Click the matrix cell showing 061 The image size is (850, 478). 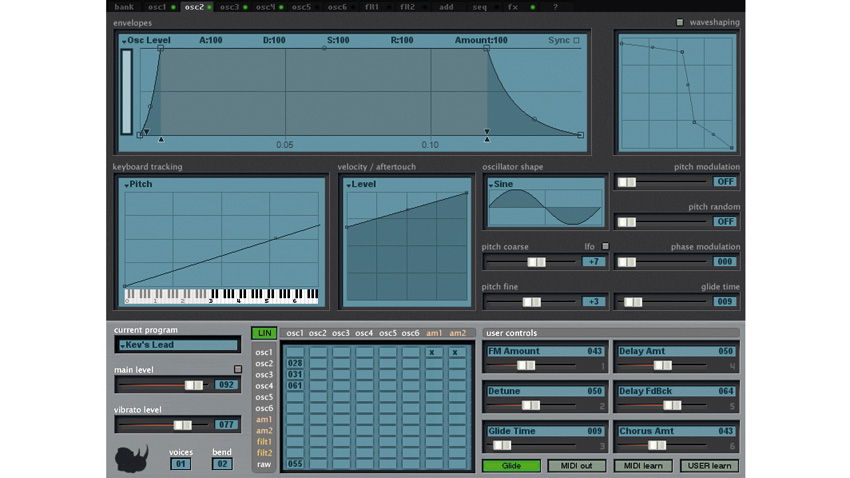point(295,386)
